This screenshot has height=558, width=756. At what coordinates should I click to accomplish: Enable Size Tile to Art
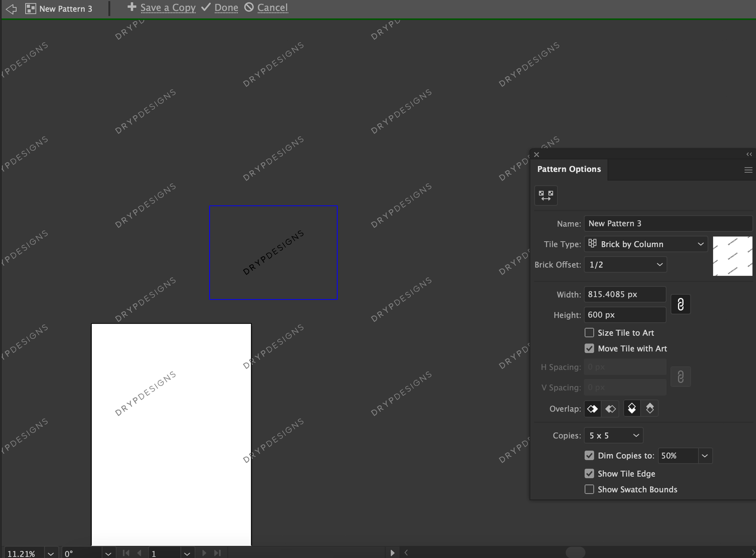[589, 332]
